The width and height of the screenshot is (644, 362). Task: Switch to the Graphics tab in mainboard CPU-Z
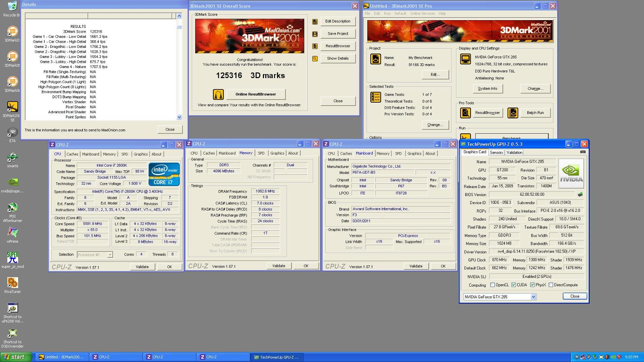click(x=414, y=153)
